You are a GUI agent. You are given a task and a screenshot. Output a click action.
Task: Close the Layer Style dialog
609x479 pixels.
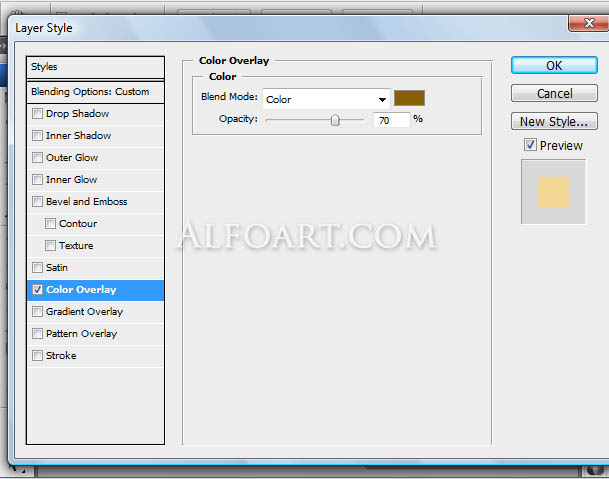(x=589, y=23)
